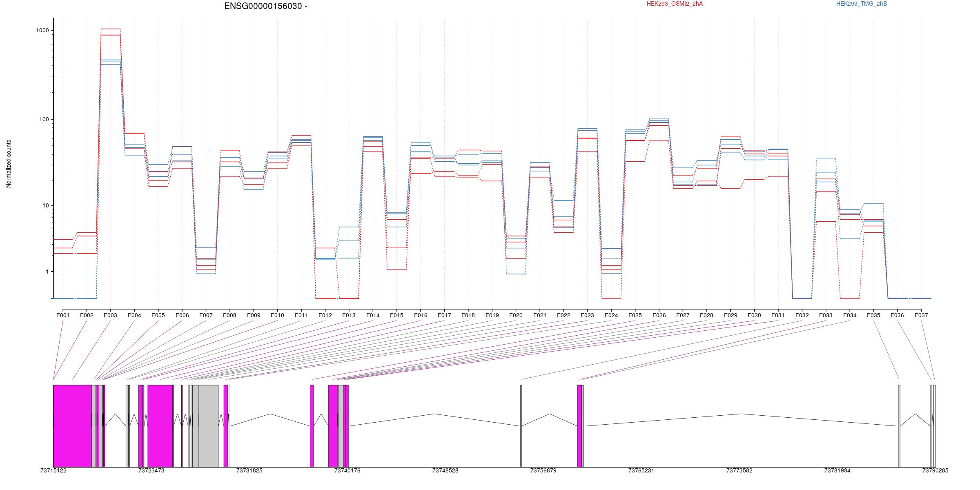Click exon label E022
Image resolution: width=980 pixels, height=490 pixels.
(563, 315)
